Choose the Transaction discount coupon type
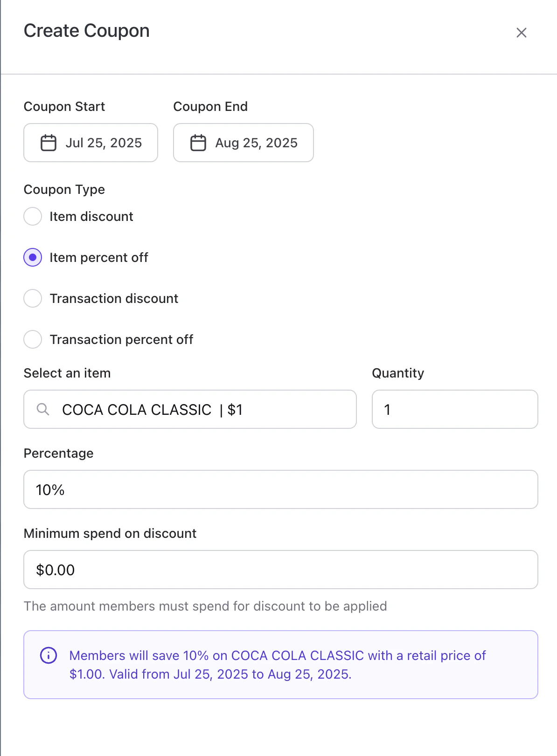The width and height of the screenshot is (557, 756). pos(33,298)
